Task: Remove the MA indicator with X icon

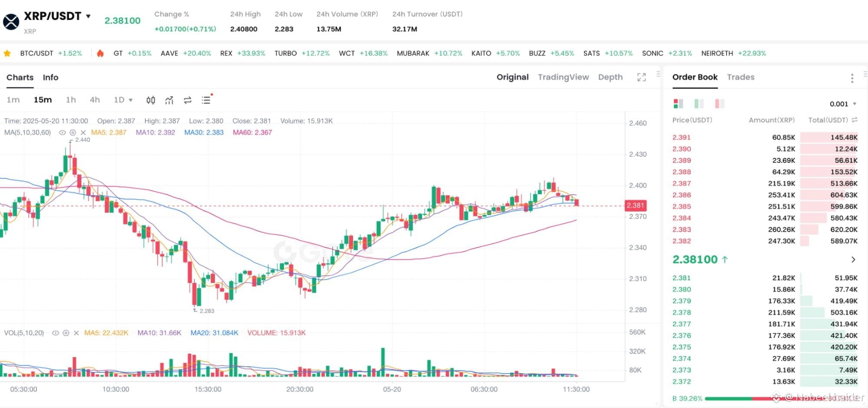Action: click(83, 133)
